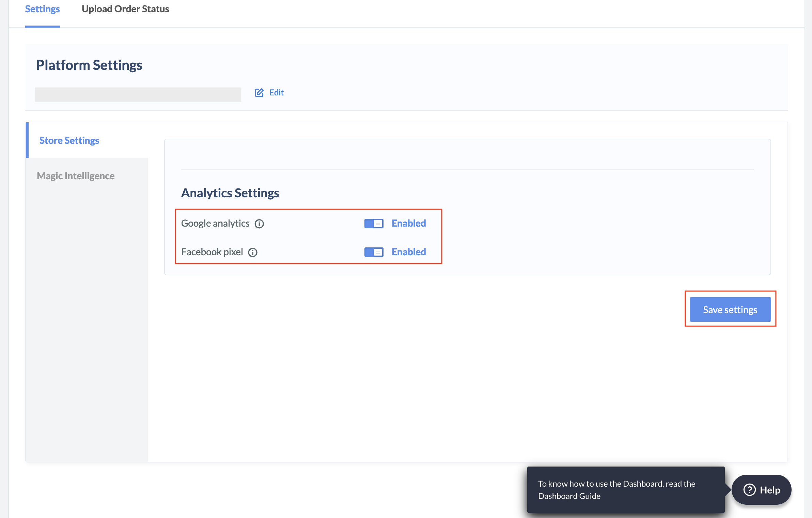Viewport: 812px width, 518px height.
Task: Click the pencil icon next to the name field
Action: [x=259, y=92]
